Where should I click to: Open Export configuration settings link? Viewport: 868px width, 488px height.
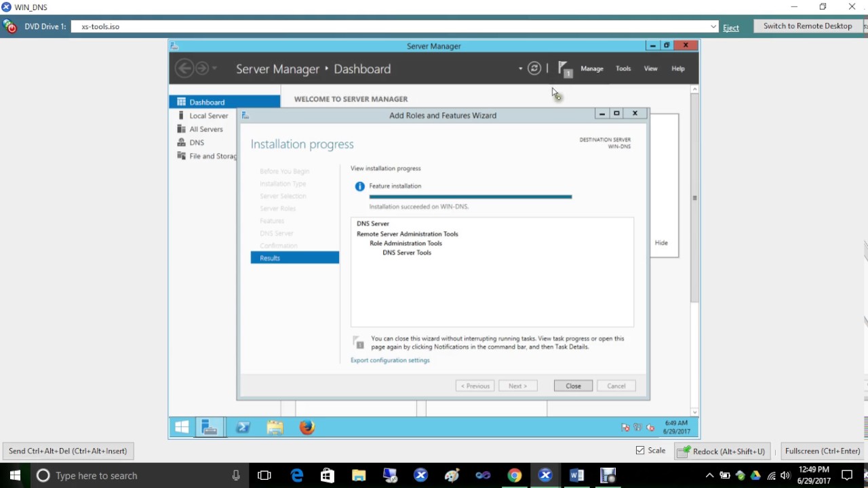[390, 360]
